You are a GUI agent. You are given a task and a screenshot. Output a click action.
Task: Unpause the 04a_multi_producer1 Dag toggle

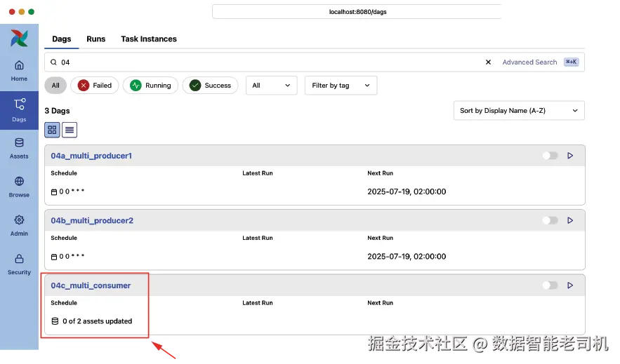tap(550, 156)
